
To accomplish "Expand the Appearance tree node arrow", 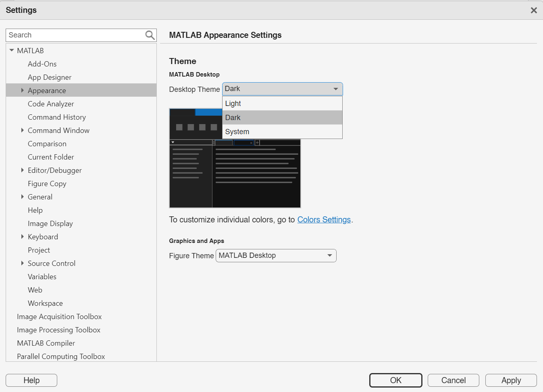I will 23,90.
